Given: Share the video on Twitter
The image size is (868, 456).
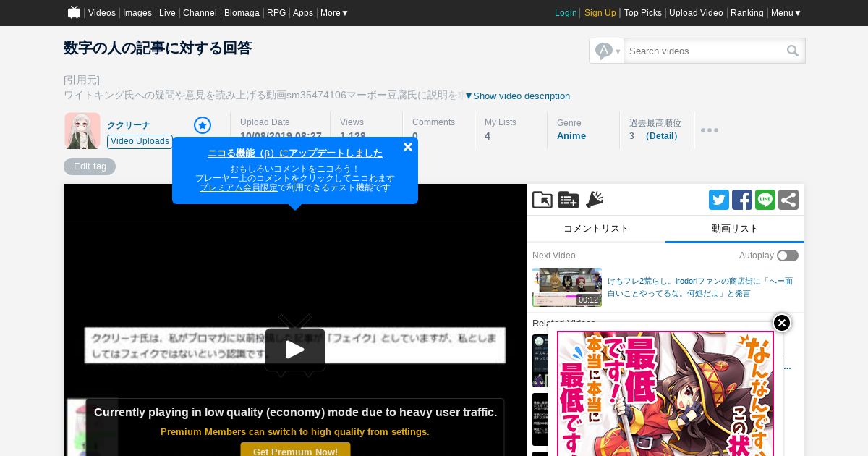Looking at the screenshot, I should click(719, 200).
